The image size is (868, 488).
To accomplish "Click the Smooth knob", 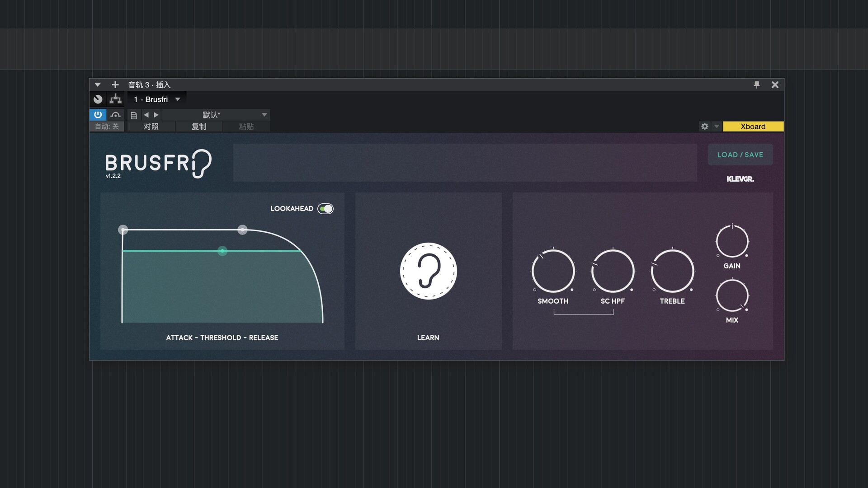I will point(553,271).
